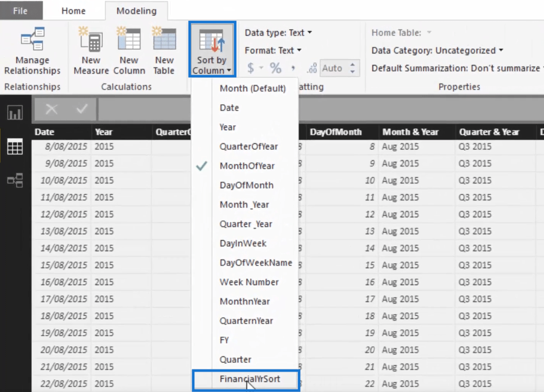Switch to Report view in sidebar
544x392 pixels.
pyautogui.click(x=15, y=113)
